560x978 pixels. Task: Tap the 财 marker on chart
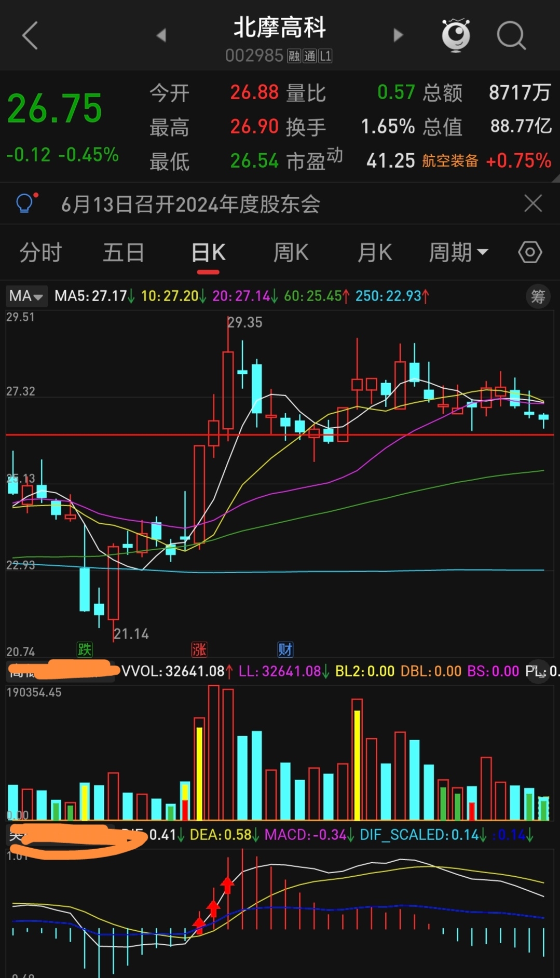click(285, 649)
